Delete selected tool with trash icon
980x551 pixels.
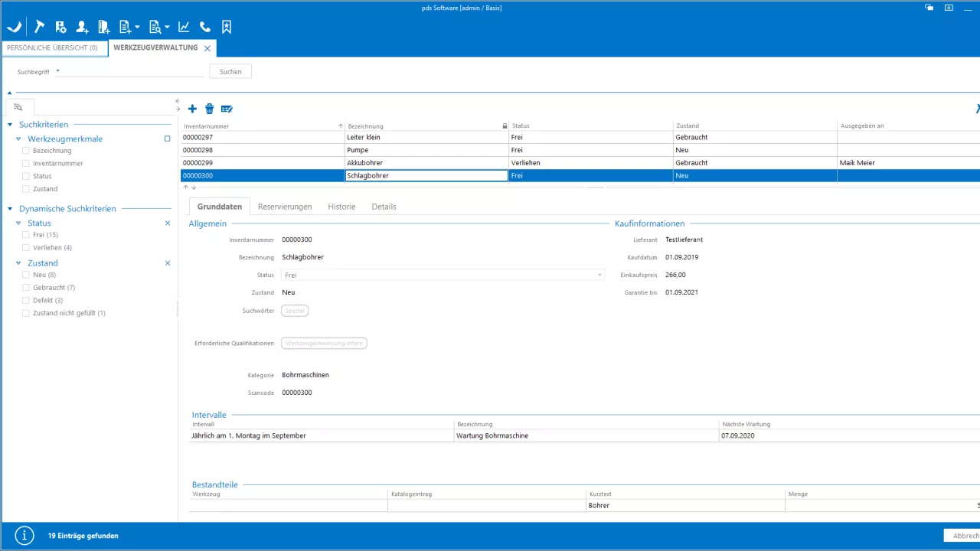click(x=209, y=109)
